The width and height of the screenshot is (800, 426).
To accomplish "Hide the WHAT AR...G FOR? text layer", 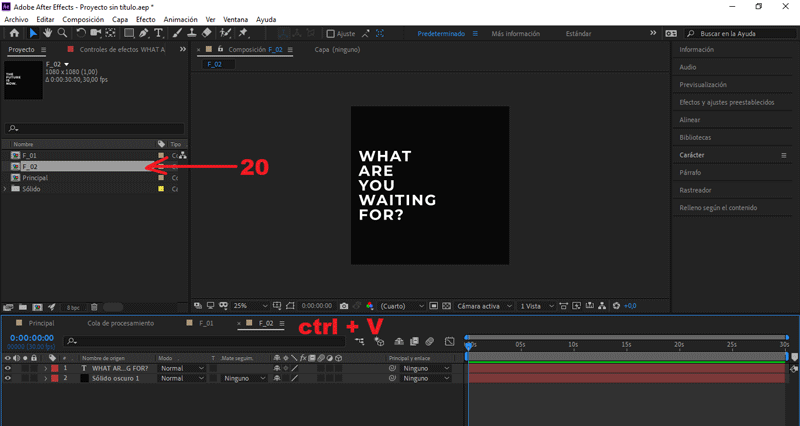I will (8, 368).
